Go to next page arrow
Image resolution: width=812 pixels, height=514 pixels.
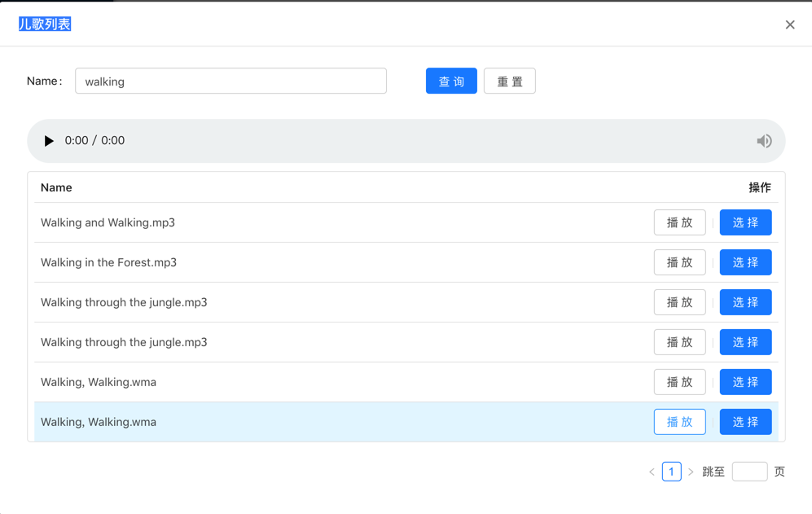coord(691,472)
